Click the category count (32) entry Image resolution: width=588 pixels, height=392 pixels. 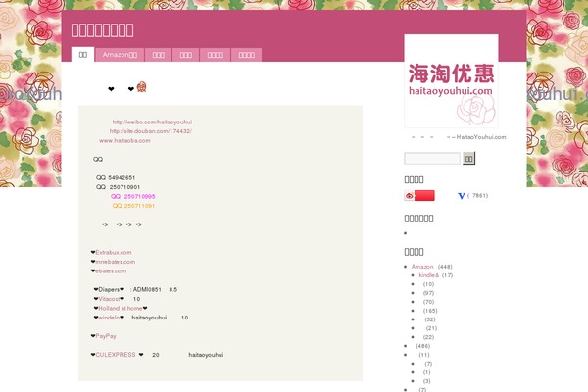[430, 319]
